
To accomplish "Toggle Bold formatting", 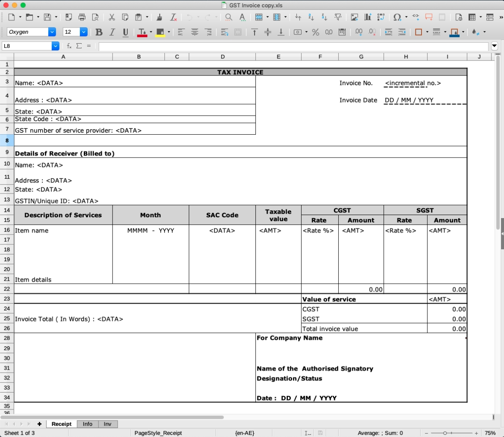I will point(99,32).
